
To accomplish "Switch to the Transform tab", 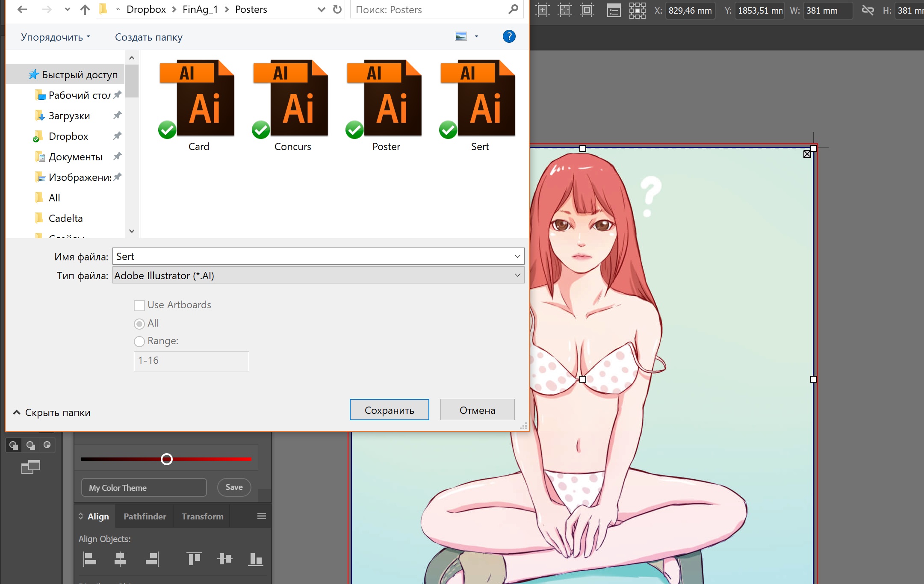I will tap(202, 516).
